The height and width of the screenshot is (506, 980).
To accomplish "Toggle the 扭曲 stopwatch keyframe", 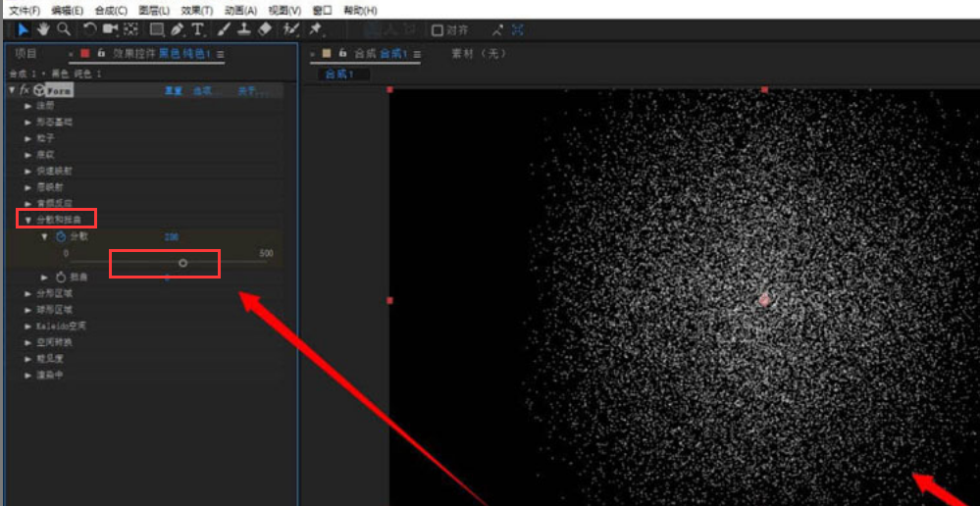I will coord(60,278).
